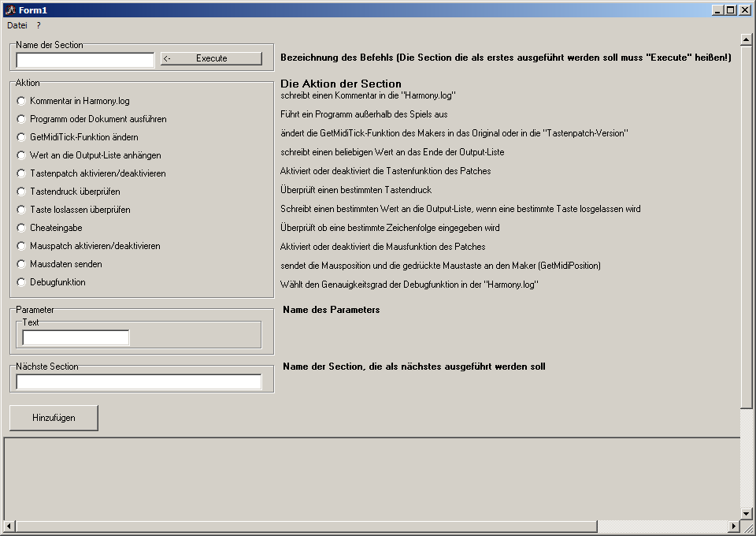
Task: Select the 'Cheateingabe' radio button
Action: point(21,228)
